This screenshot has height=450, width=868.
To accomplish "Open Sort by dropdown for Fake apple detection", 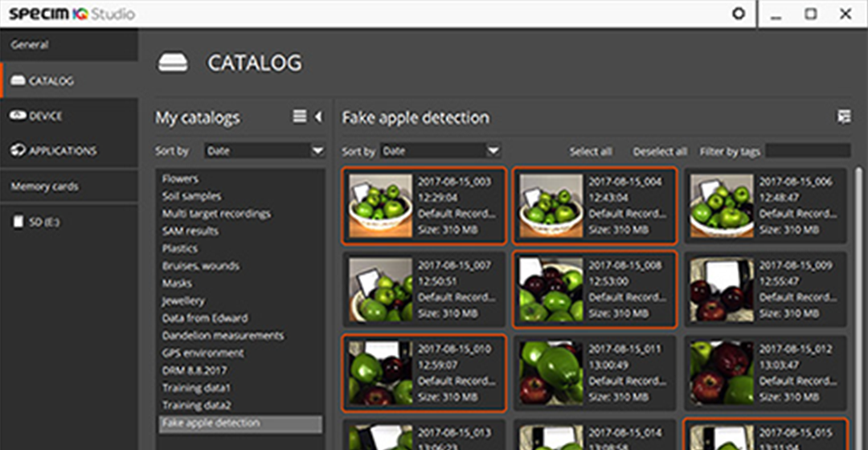I will 440,150.
